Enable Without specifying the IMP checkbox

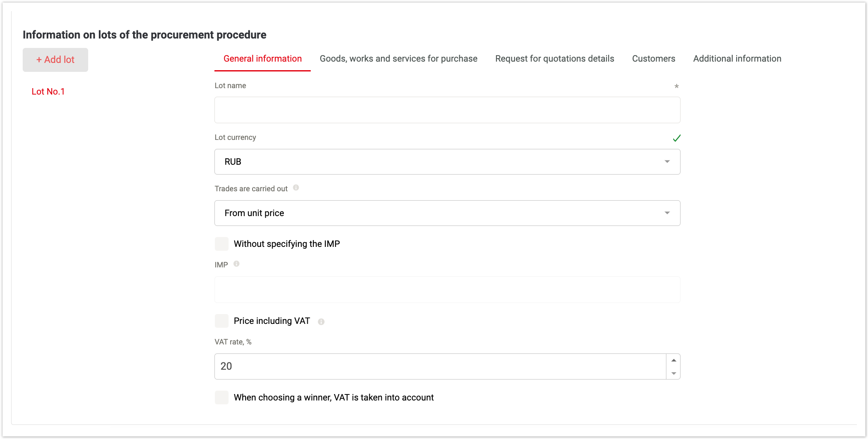click(222, 244)
